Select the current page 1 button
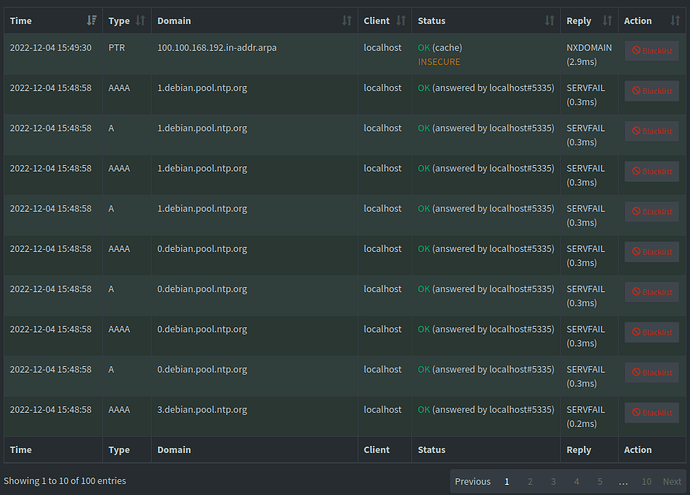 [507, 482]
